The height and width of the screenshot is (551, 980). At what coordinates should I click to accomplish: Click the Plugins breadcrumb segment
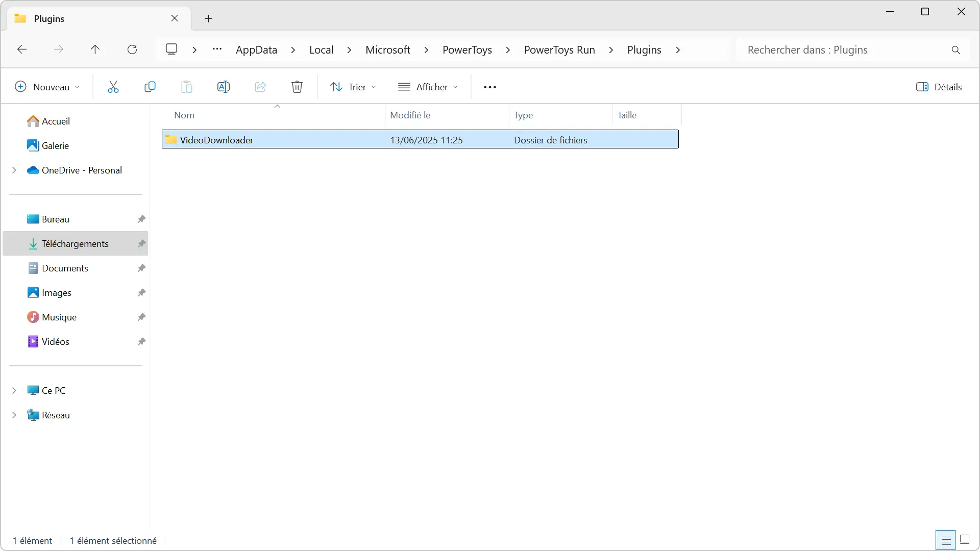644,49
